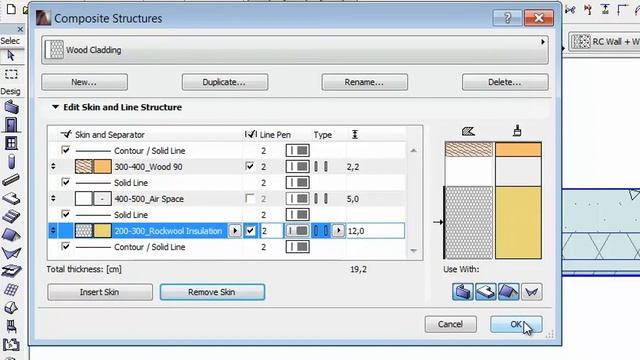The height and width of the screenshot is (360, 640).
Task: Click the New document icon in main toolbar
Action: click(x=11, y=9)
